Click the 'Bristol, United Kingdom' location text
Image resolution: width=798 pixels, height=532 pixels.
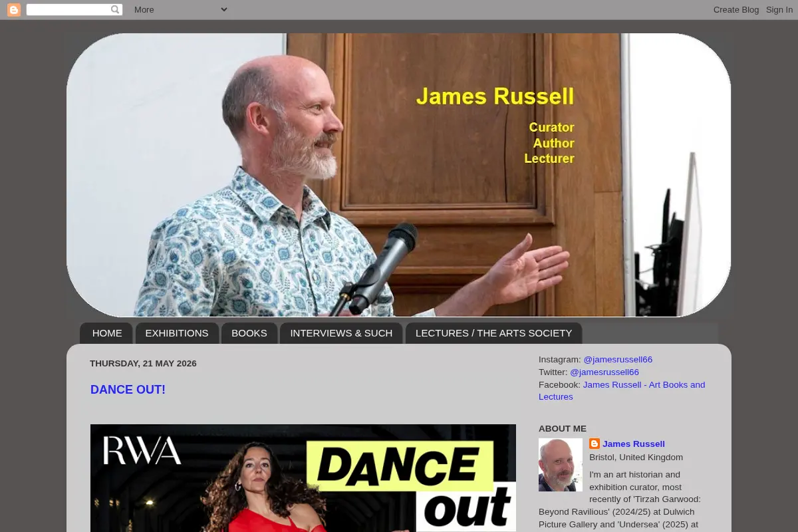[x=636, y=458]
